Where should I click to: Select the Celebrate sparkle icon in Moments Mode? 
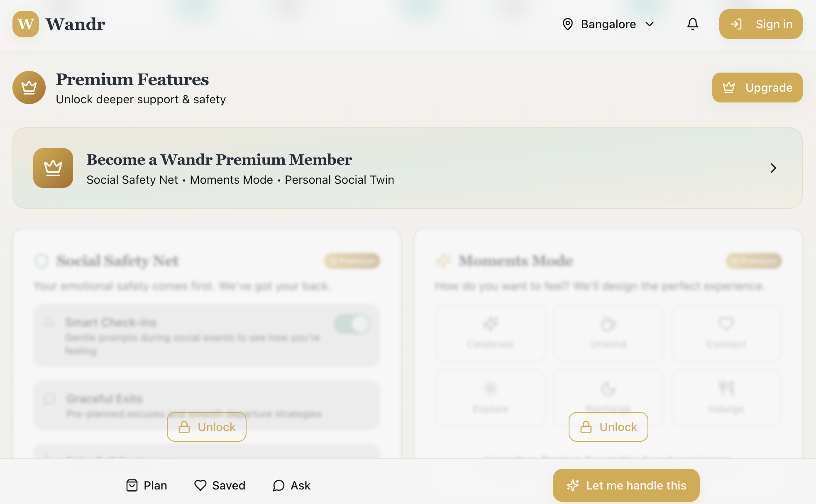(490, 324)
